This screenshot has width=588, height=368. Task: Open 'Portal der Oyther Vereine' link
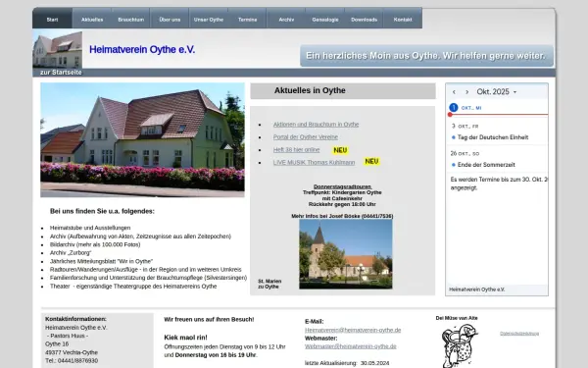point(305,137)
